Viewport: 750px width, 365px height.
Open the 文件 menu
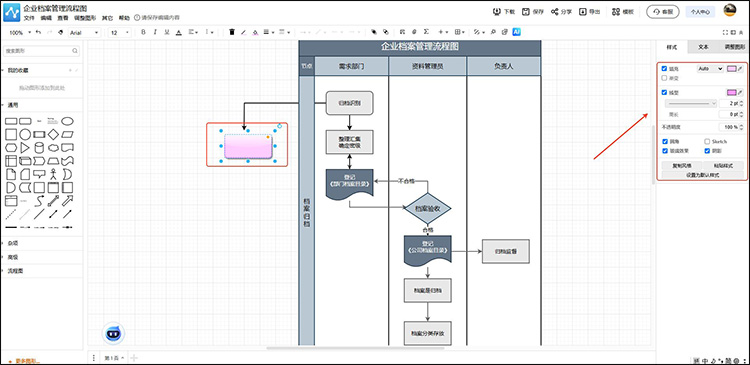(x=29, y=18)
